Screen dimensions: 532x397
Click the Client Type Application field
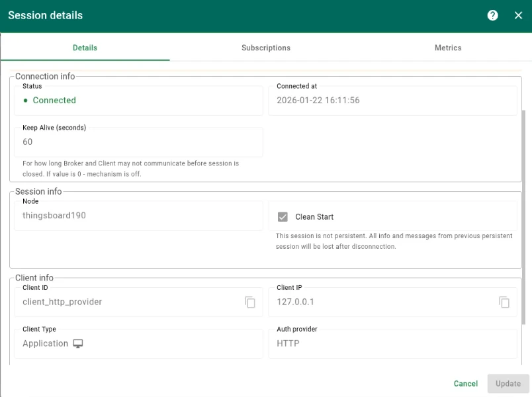pos(138,343)
